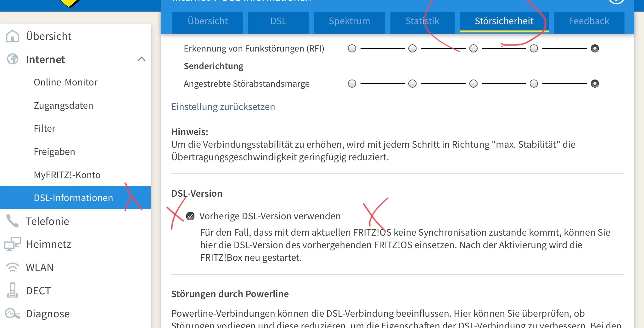Click the globe icon beside Internet

pos(13,59)
